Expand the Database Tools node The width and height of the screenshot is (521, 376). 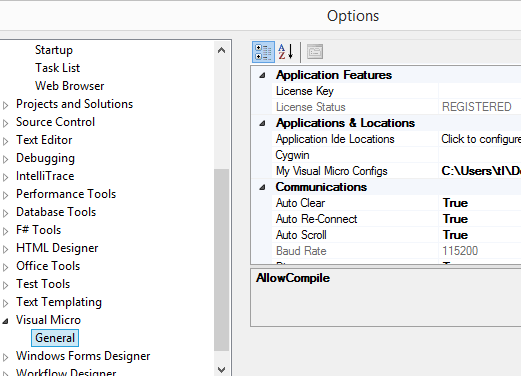point(5,213)
